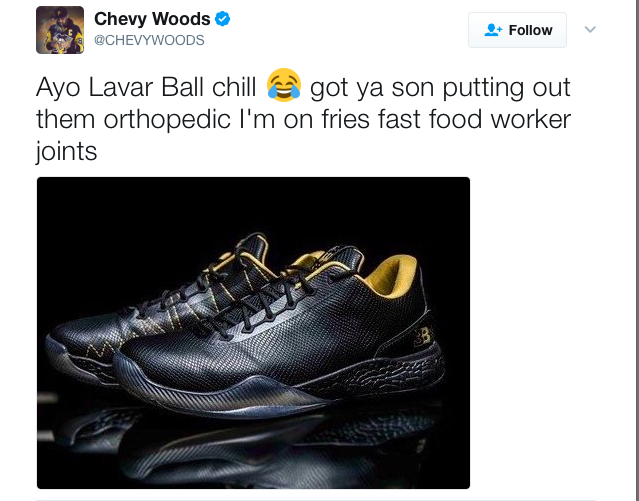Click the yellow inner lining of the sneaker
The height and width of the screenshot is (501, 639).
(391, 276)
